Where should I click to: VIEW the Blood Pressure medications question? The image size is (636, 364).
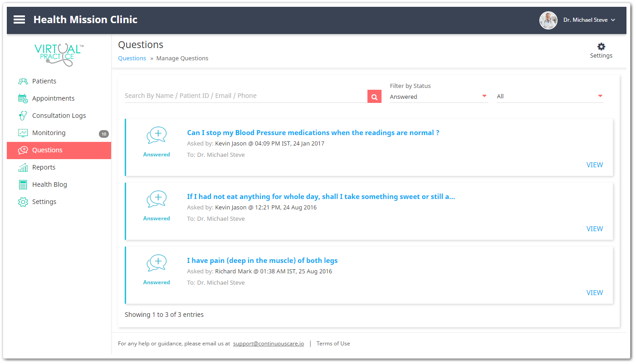tap(594, 165)
